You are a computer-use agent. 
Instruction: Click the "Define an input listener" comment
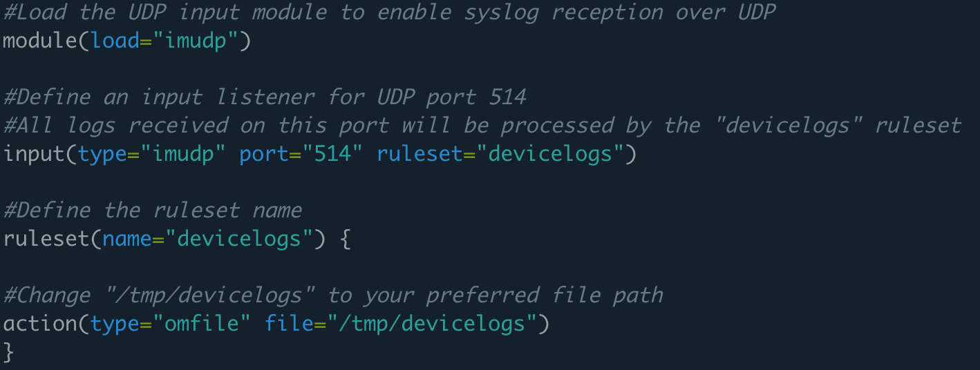tap(265, 97)
